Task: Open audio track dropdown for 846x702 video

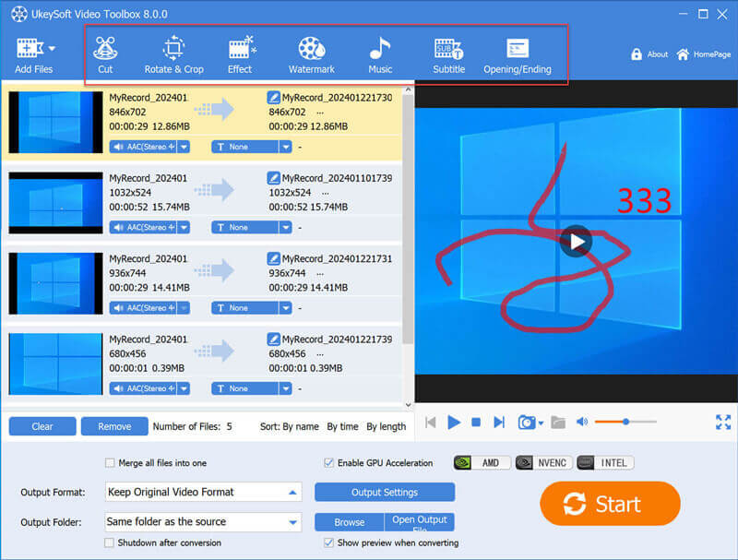Action: [184, 147]
